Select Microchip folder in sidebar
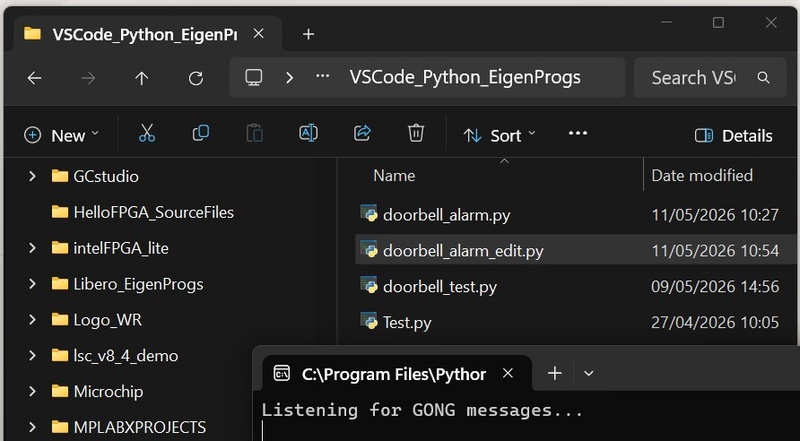This screenshot has width=800, height=441. tap(97, 391)
